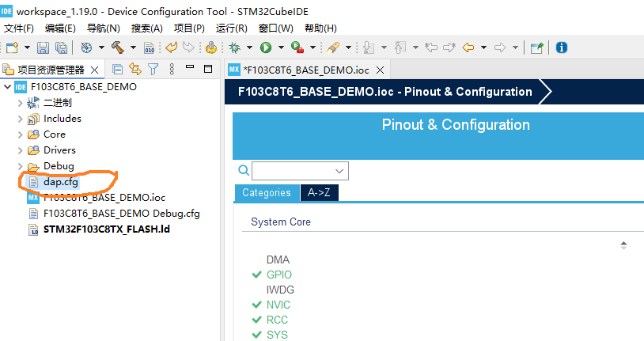Select the Core folder icon
The image size is (644, 341).
33,135
